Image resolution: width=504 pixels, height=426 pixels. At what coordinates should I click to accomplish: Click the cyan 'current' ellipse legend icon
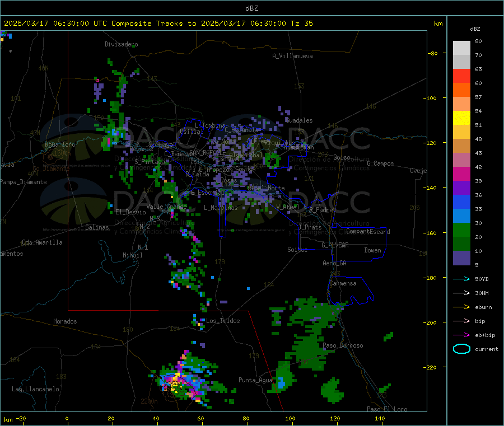coord(461,349)
